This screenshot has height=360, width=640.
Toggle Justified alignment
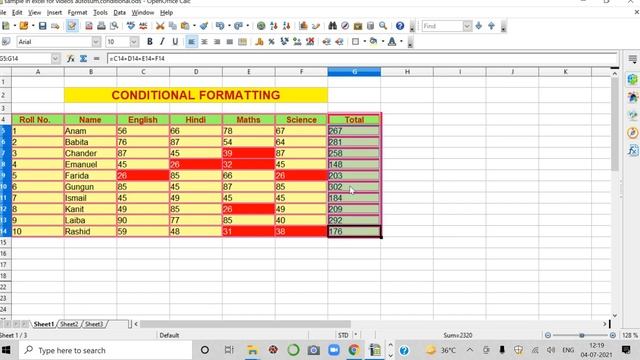point(229,42)
